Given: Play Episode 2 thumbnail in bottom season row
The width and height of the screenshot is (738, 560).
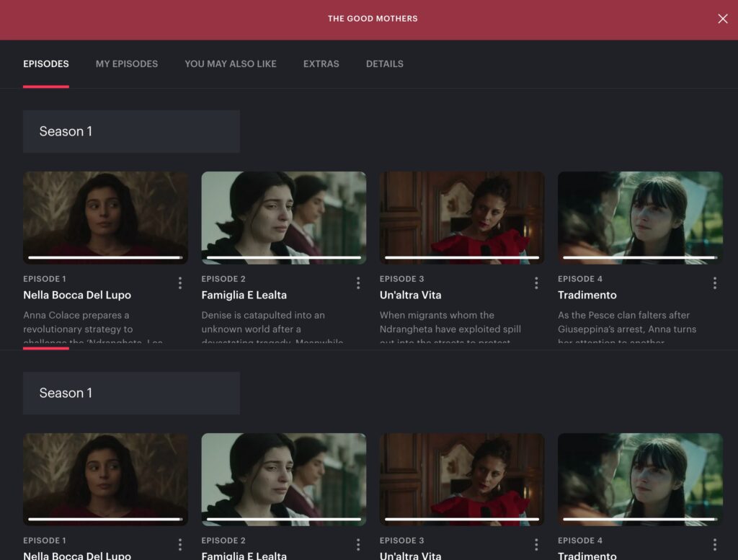Looking at the screenshot, I should (284, 479).
